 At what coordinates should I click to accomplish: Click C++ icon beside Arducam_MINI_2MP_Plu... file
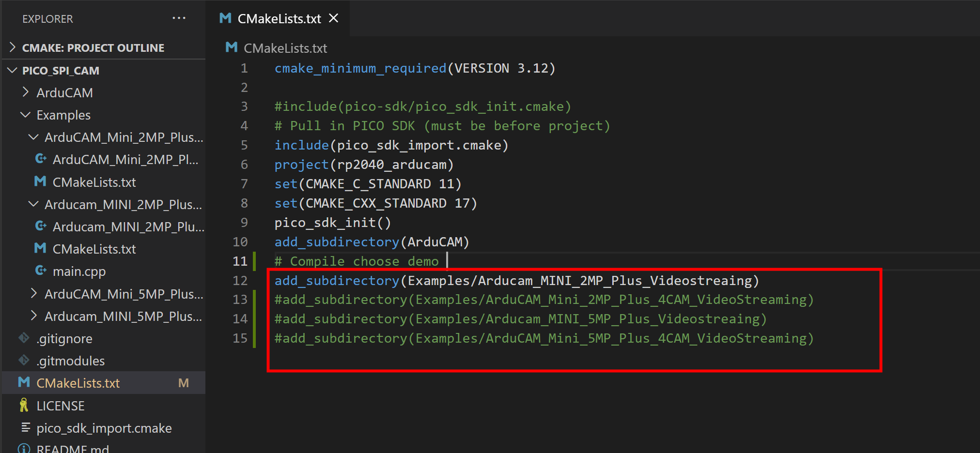pos(41,226)
